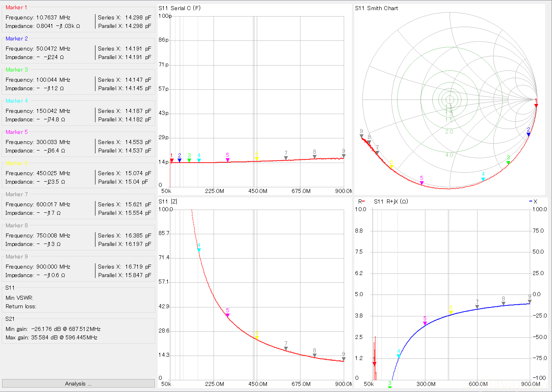Click the 'Marker 5' group heading
This screenshot has height=392, width=552.
point(17,132)
